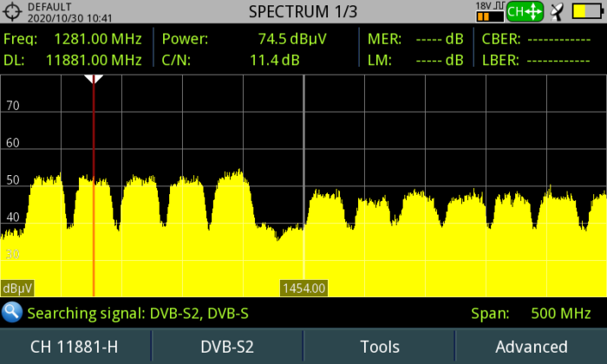Tap the 70 level axis label
Viewport: 607px width, 364px height.
13,105
